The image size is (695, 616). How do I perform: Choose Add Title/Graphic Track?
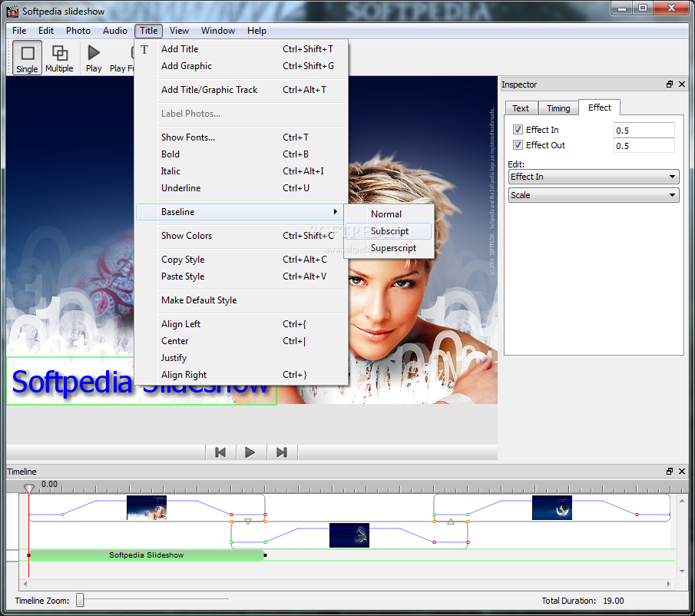tap(242, 90)
